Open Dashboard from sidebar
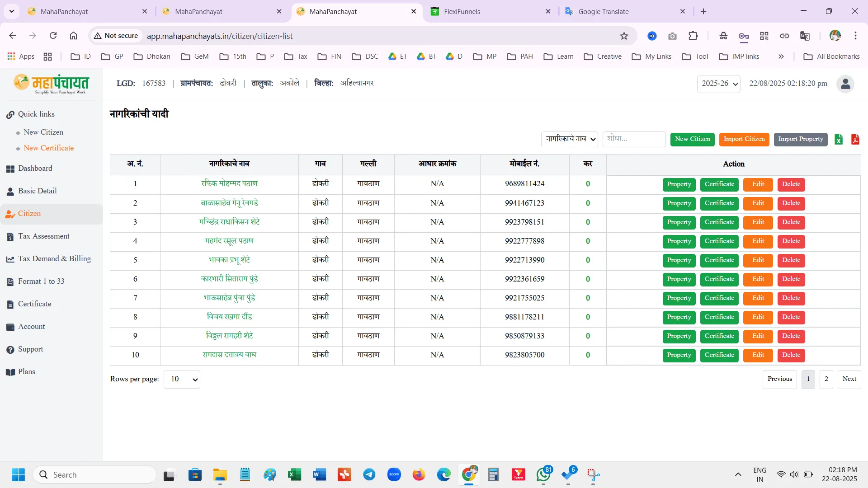868x488 pixels. [35, 169]
